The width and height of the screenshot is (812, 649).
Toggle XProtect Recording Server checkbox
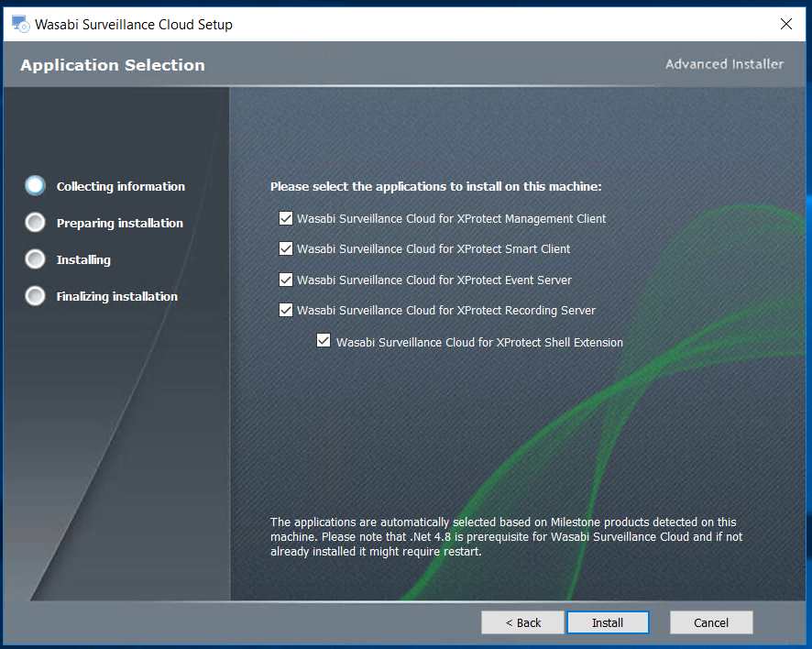286,310
